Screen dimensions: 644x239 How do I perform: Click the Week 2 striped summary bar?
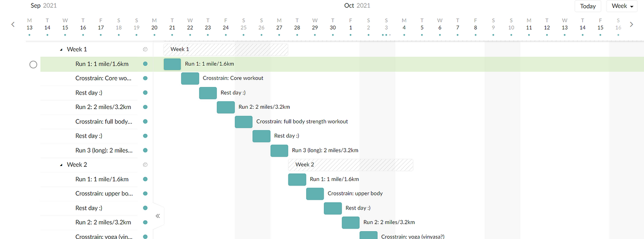point(350,165)
